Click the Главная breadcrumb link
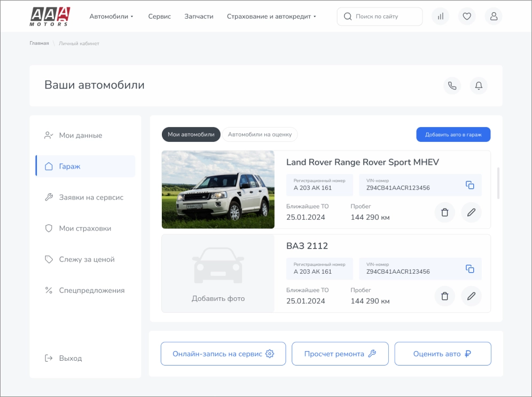Screen dimensions: 532x397 [x=39, y=43]
